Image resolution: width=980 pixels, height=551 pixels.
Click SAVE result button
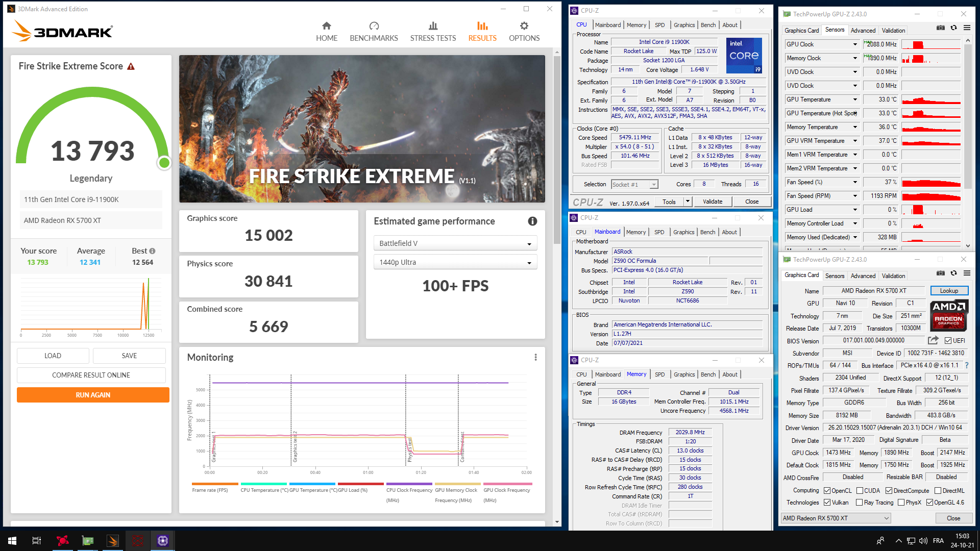click(x=129, y=356)
